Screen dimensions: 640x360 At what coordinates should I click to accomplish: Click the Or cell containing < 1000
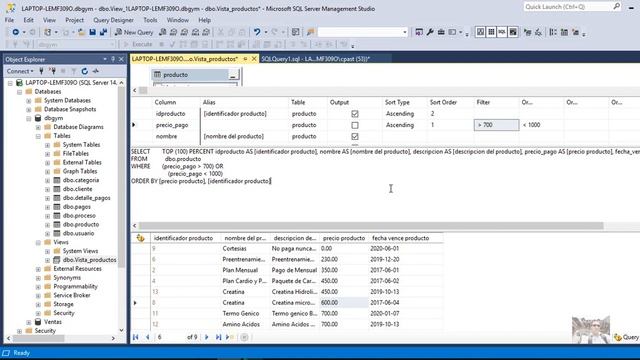click(x=541, y=125)
